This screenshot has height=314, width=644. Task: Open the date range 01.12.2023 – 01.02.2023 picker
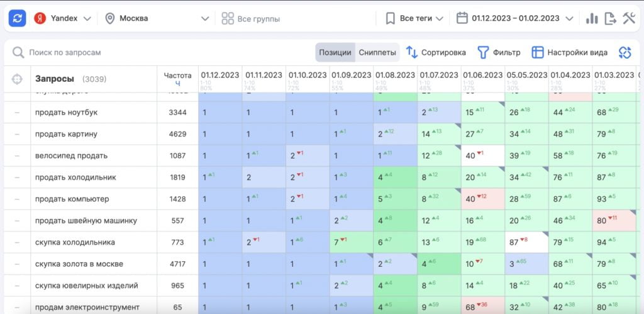pos(515,18)
